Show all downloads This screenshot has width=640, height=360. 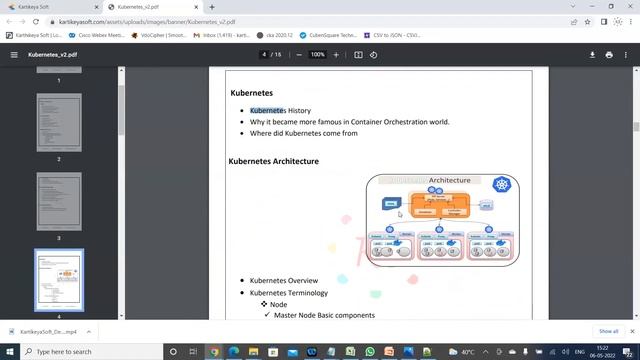tap(609, 331)
